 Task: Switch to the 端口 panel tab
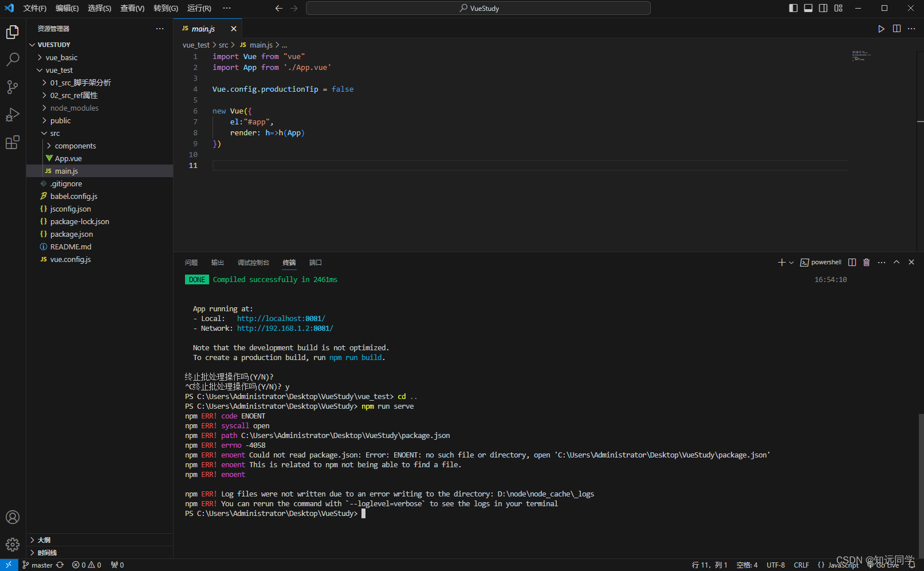coord(316,263)
